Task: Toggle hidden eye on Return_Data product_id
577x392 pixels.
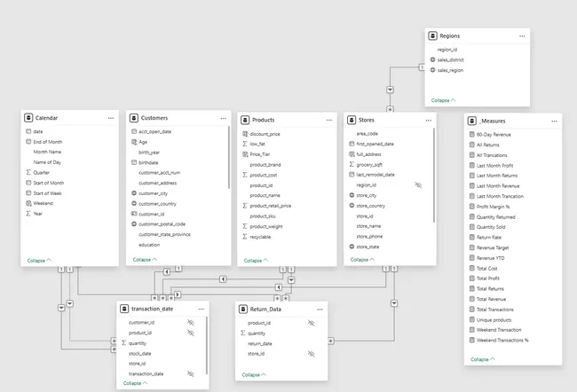Action: point(312,323)
